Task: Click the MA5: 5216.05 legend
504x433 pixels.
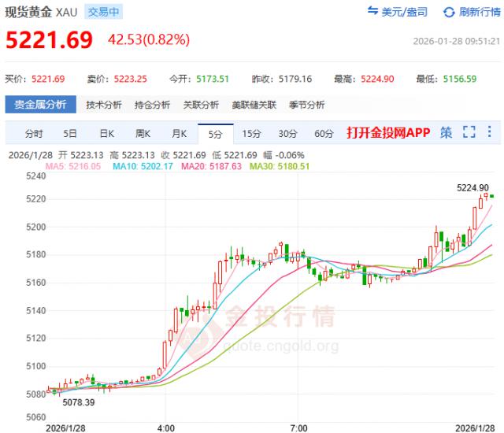Action: pos(73,166)
